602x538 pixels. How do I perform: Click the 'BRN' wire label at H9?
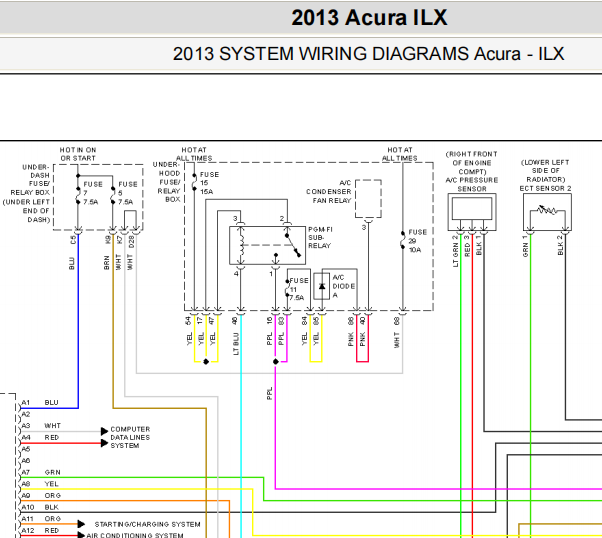tap(107, 263)
